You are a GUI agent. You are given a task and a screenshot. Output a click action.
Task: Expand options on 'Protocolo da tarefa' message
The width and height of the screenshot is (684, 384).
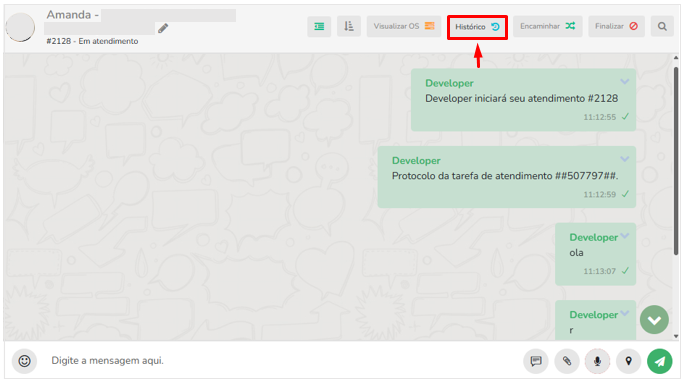pos(625,159)
